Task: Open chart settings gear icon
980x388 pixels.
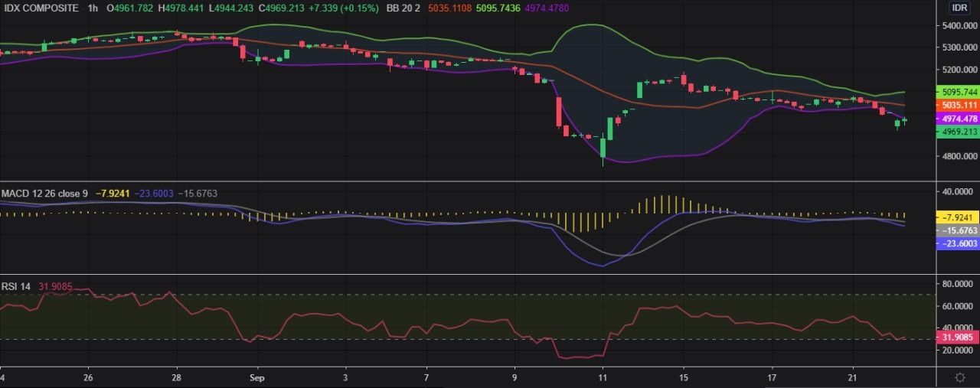Action: (959, 377)
